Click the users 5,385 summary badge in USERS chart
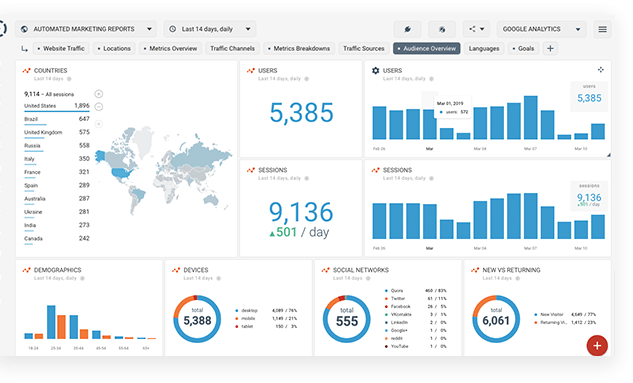633x383 pixels. (x=589, y=96)
